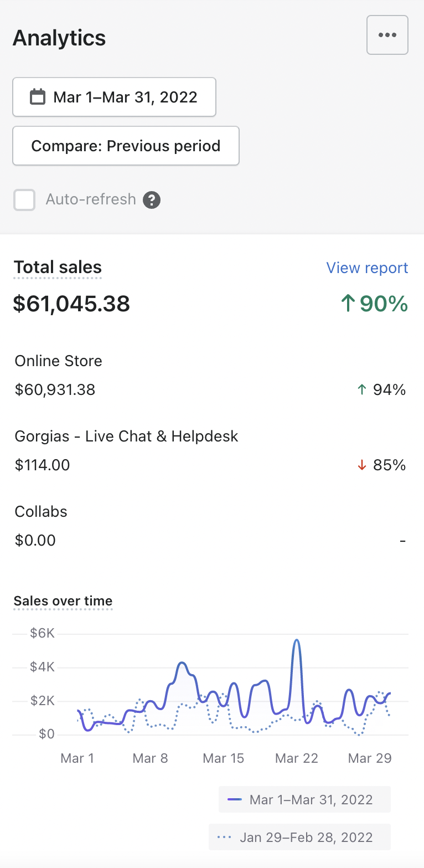Click the Total sales heading
Image resolution: width=424 pixels, height=868 pixels.
click(58, 267)
